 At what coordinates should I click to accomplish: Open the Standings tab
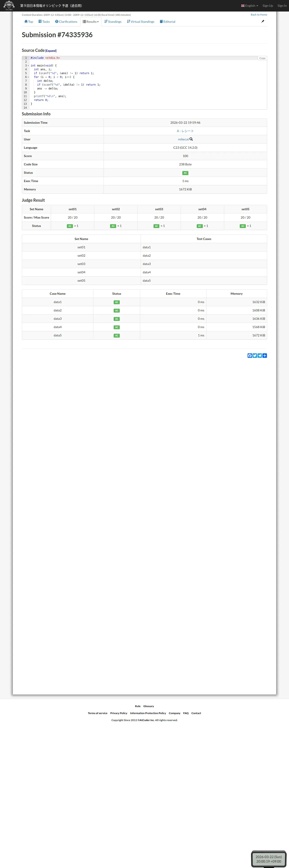tap(113, 22)
